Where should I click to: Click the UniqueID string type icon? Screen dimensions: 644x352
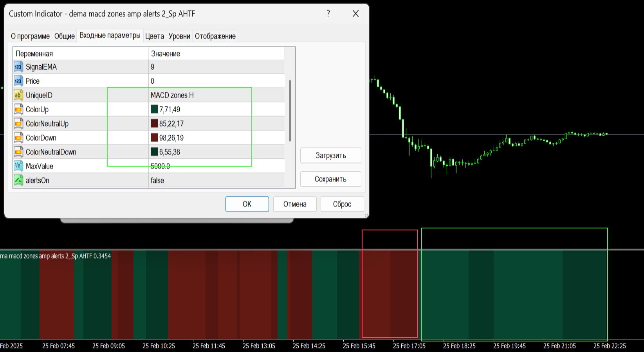pos(18,95)
